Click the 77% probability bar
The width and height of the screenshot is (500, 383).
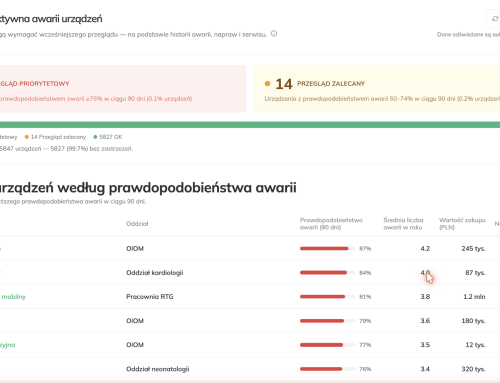click(327, 345)
